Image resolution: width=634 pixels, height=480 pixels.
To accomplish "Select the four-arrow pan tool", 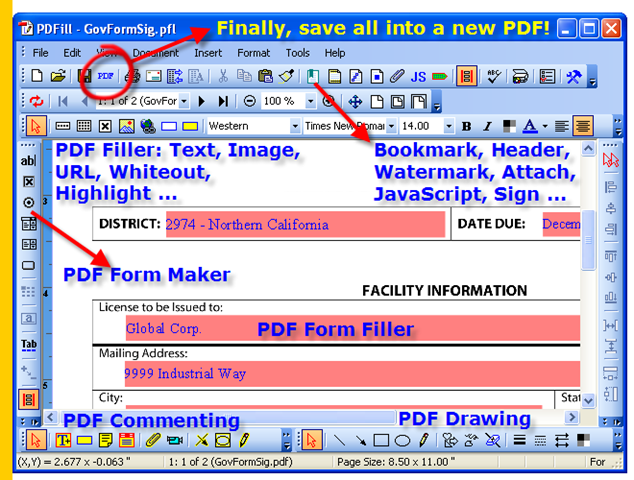I will tap(355, 101).
